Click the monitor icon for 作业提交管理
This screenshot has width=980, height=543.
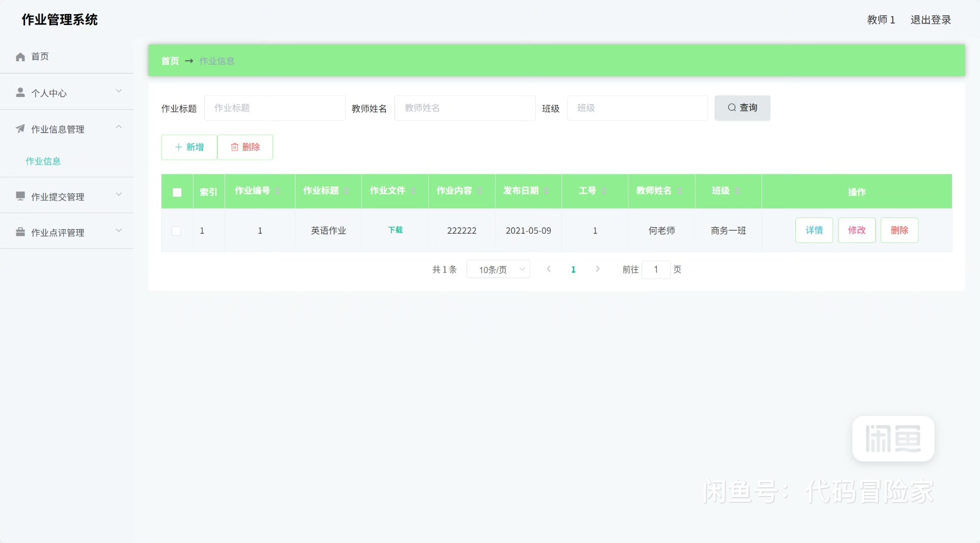[20, 196]
